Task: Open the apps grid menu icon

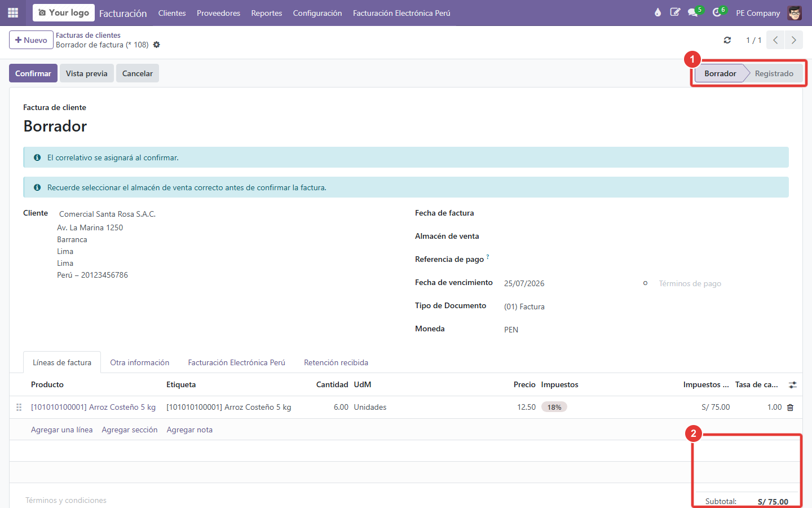Action: [13, 12]
